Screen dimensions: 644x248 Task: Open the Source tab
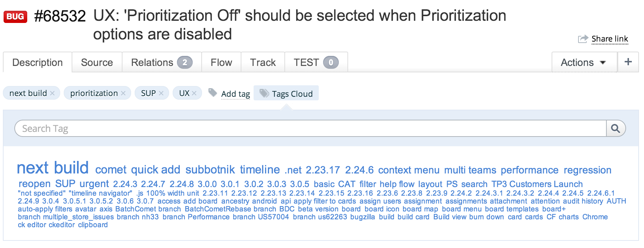97,62
